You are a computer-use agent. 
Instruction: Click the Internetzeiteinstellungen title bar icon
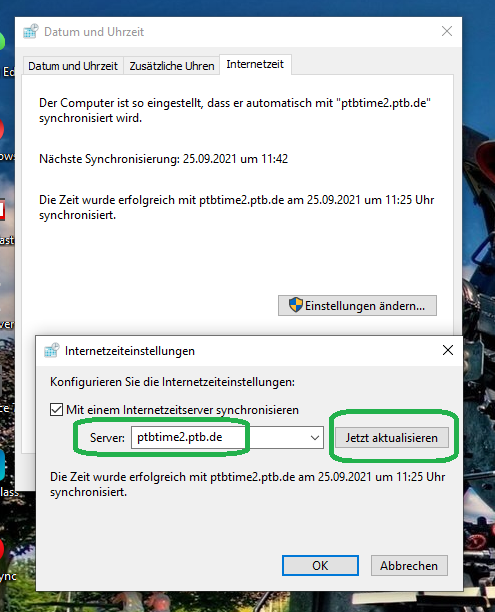[52, 350]
